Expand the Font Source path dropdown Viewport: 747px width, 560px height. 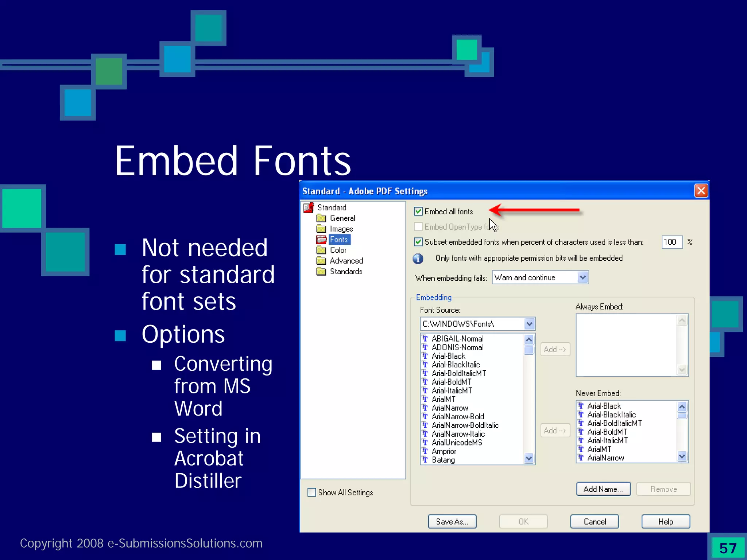click(529, 324)
